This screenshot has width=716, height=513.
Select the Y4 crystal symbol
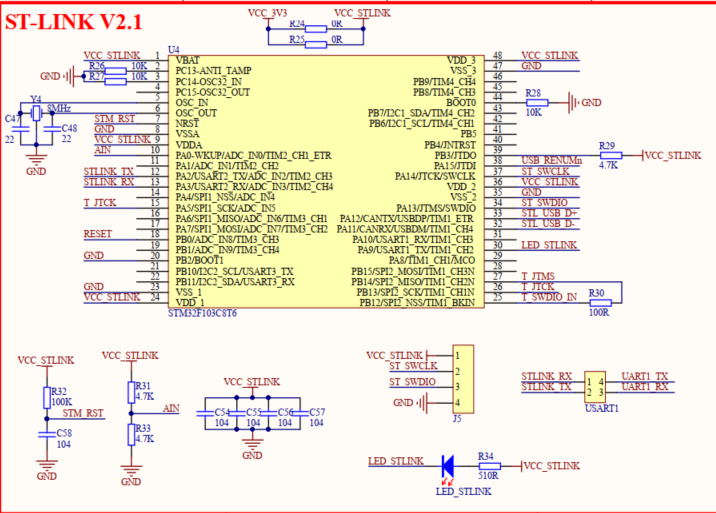click(x=37, y=113)
